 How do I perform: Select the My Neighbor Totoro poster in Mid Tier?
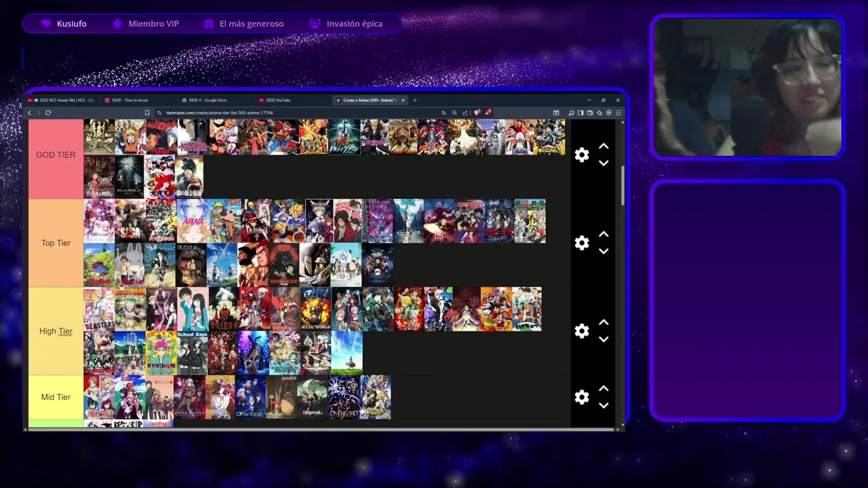(x=281, y=397)
